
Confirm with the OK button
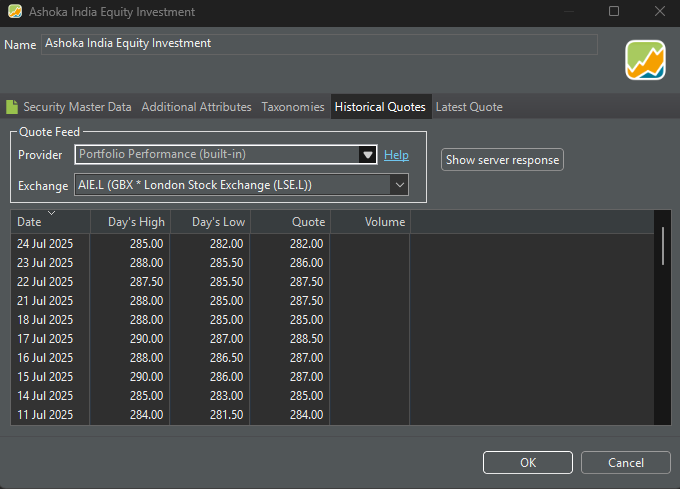click(528, 463)
